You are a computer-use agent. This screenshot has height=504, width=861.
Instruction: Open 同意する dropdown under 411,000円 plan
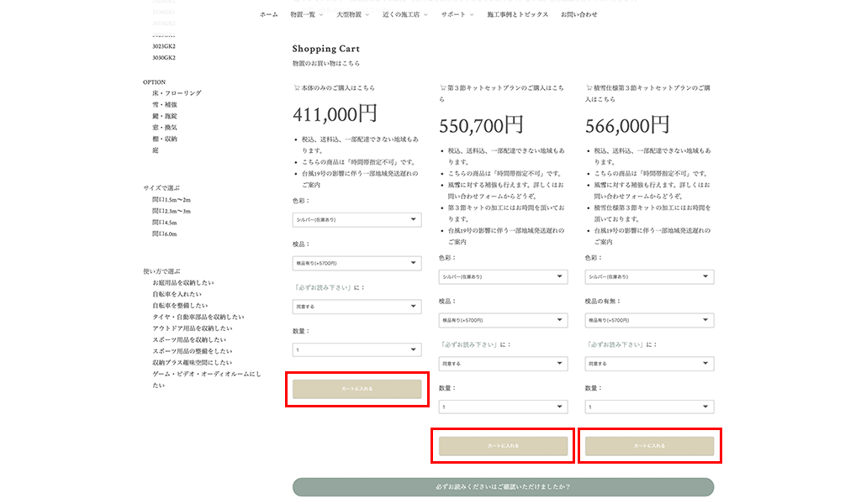[357, 307]
